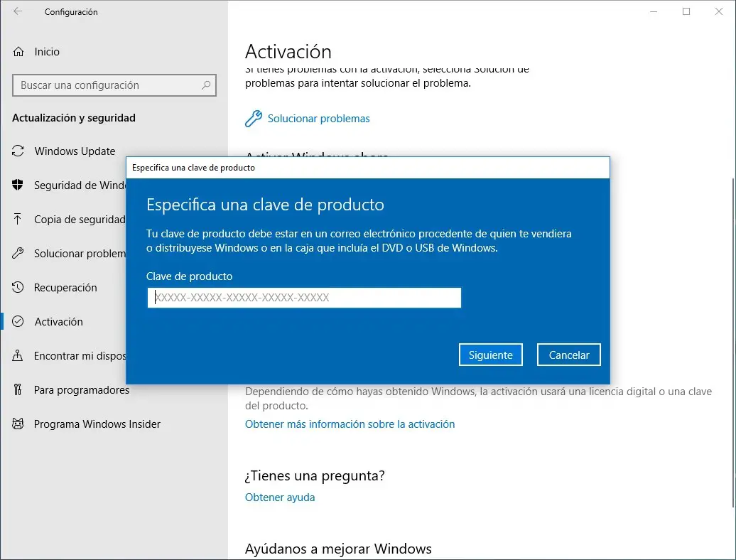Click the Activación checkmark circle icon

[18, 321]
